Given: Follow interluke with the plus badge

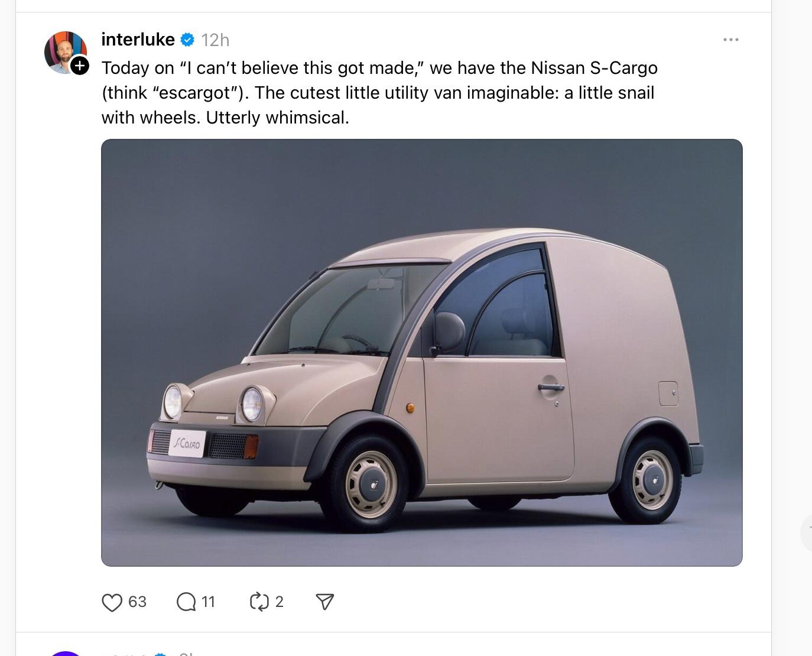Looking at the screenshot, I should pos(80,66).
